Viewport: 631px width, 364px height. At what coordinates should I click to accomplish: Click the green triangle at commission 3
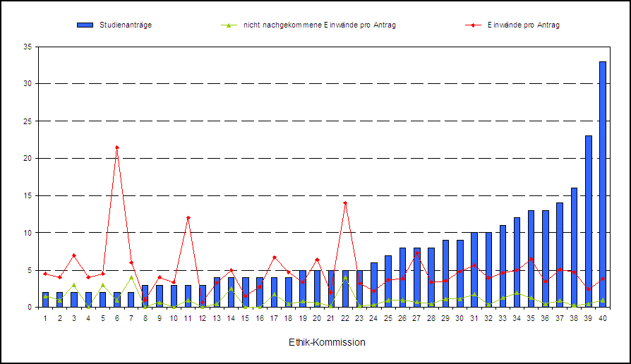point(74,285)
